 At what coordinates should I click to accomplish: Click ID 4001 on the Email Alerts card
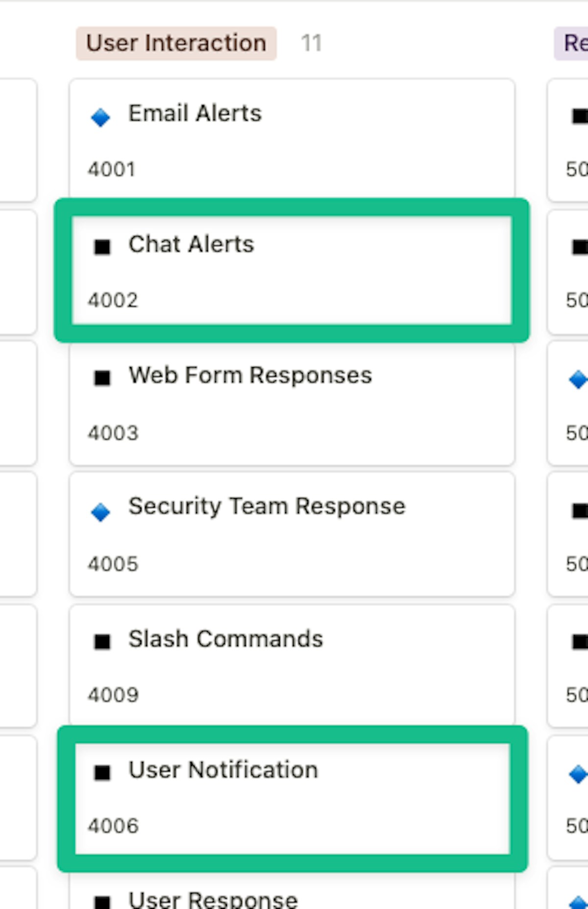(x=112, y=170)
